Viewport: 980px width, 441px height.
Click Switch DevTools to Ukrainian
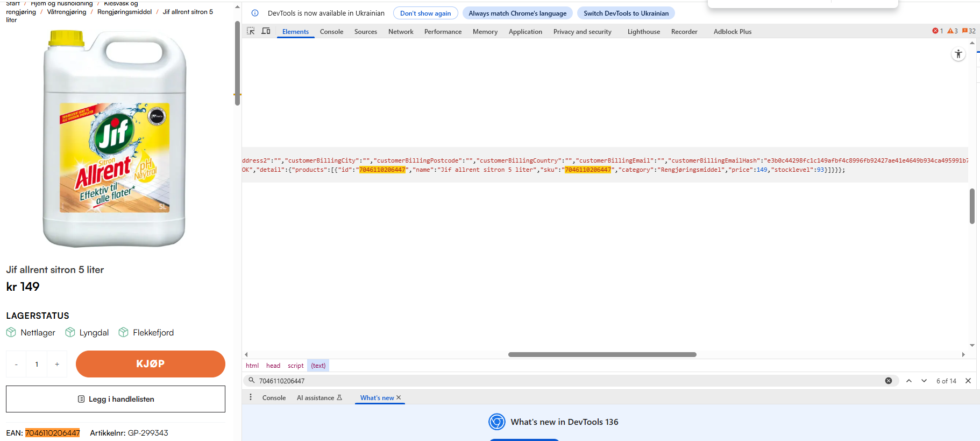tap(626, 13)
